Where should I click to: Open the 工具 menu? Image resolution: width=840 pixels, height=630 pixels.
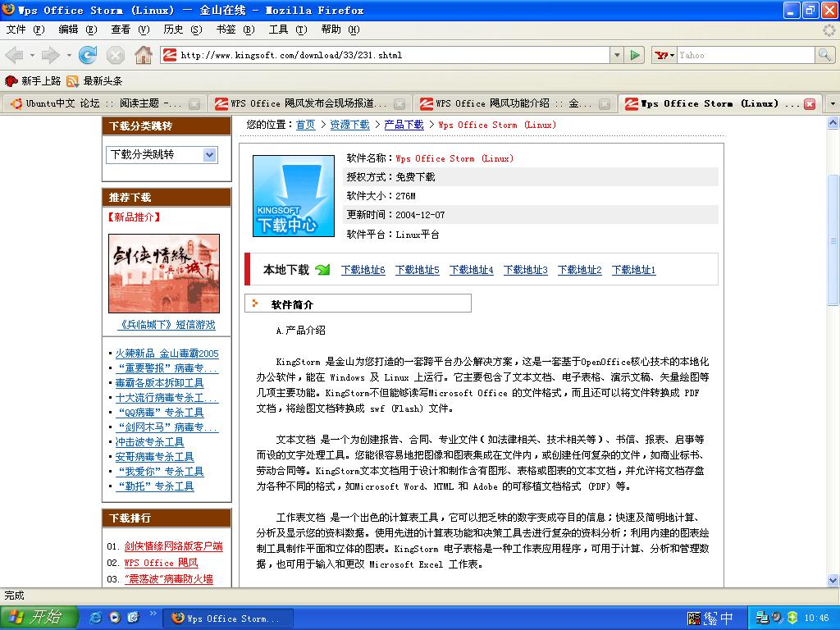tap(287, 30)
